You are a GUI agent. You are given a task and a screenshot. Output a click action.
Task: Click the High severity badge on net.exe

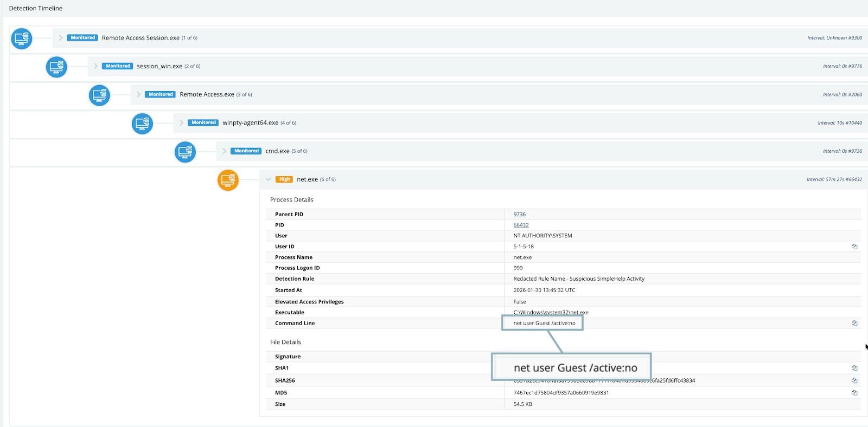click(x=284, y=179)
